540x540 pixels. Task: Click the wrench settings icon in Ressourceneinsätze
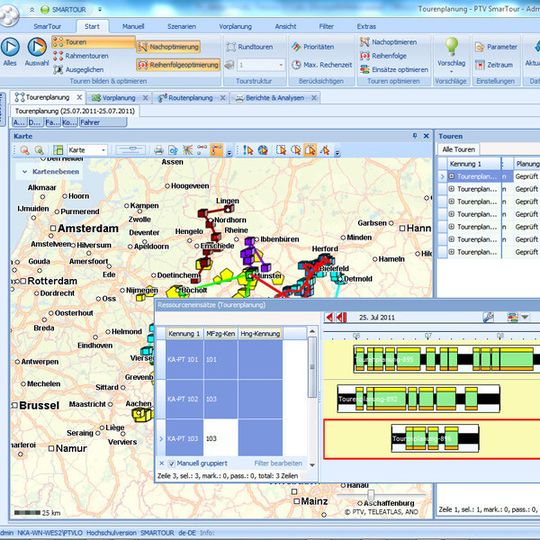point(488,317)
